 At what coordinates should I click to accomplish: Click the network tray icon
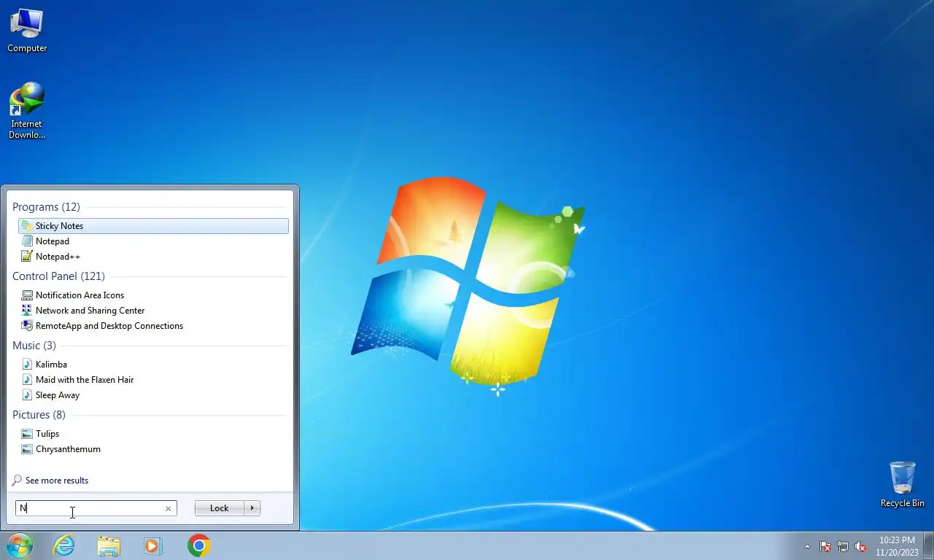point(843,546)
